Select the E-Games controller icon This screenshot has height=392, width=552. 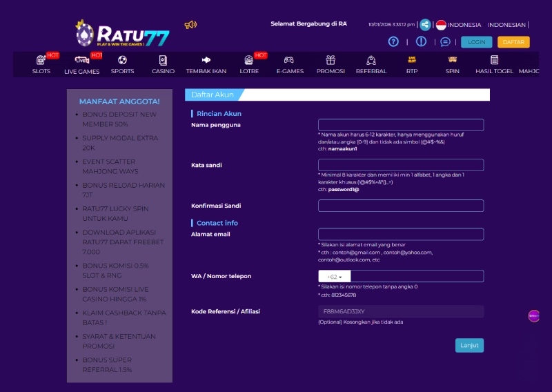coord(289,60)
